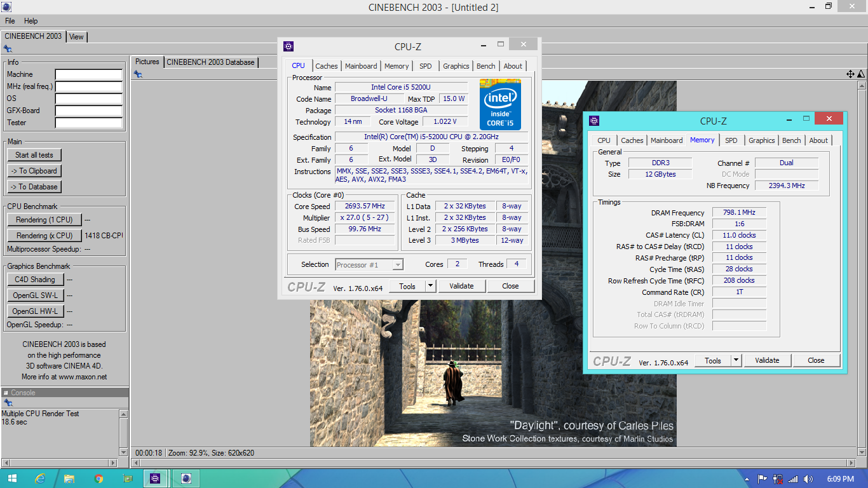This screenshot has height=488, width=868.
Task: Open the Graphics tab in the CPU-Z Memory window
Action: click(762, 140)
